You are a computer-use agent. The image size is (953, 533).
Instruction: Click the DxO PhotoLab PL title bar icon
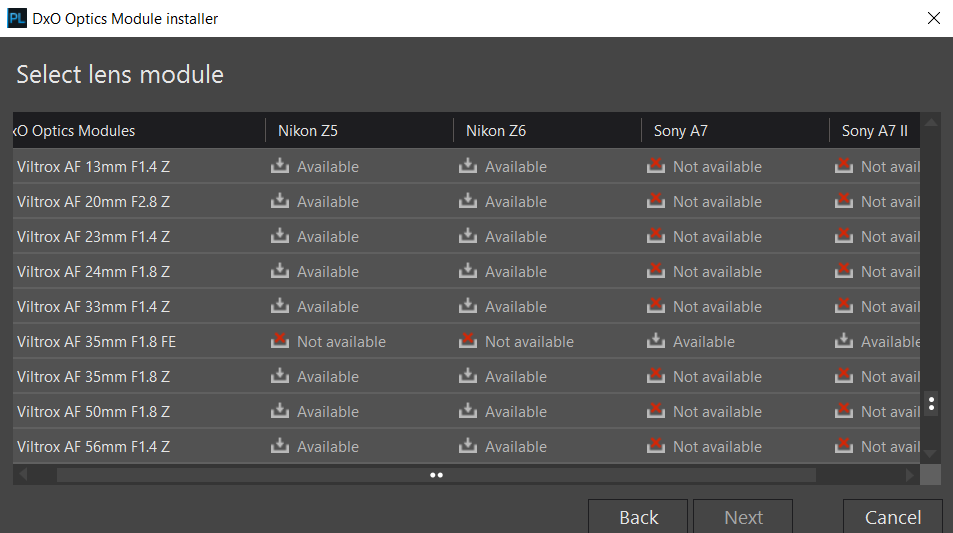click(x=16, y=18)
